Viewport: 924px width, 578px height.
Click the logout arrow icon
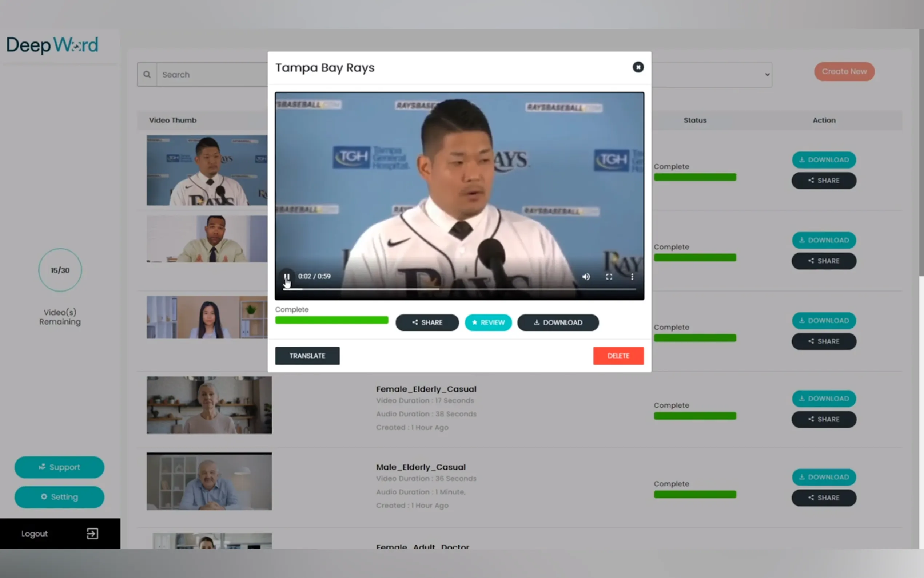92,533
